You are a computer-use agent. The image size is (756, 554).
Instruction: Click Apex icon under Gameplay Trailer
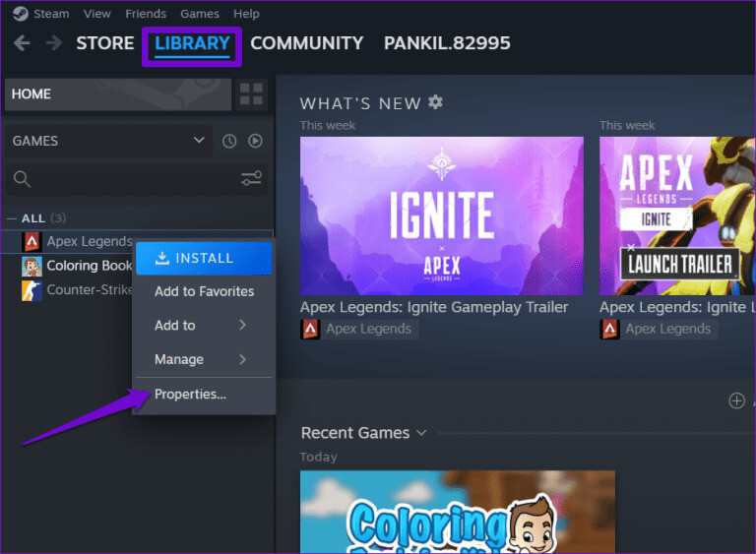point(310,329)
